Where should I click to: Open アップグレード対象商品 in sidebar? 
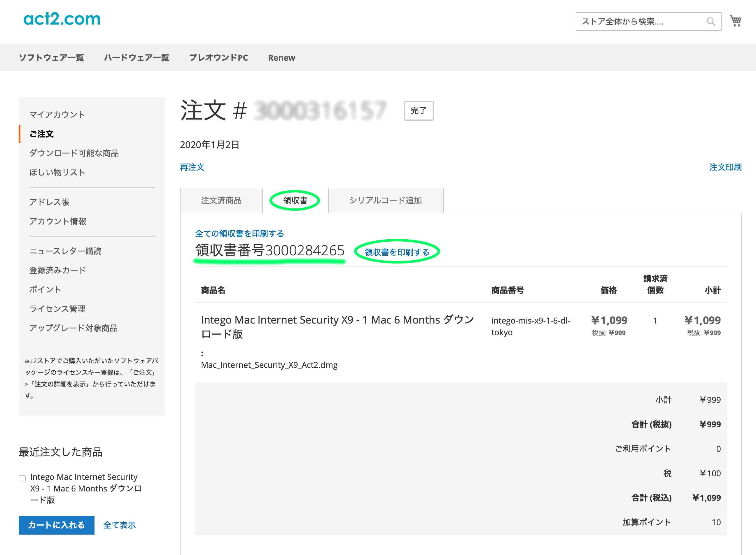73,328
